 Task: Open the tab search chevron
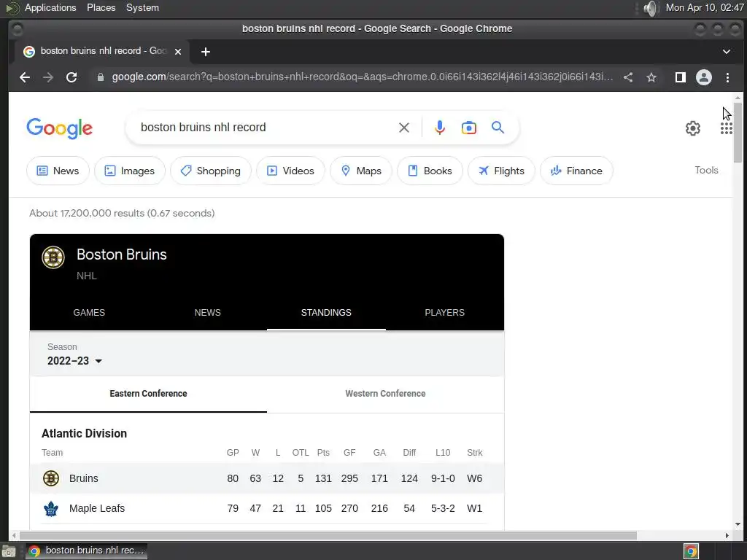[727, 52]
